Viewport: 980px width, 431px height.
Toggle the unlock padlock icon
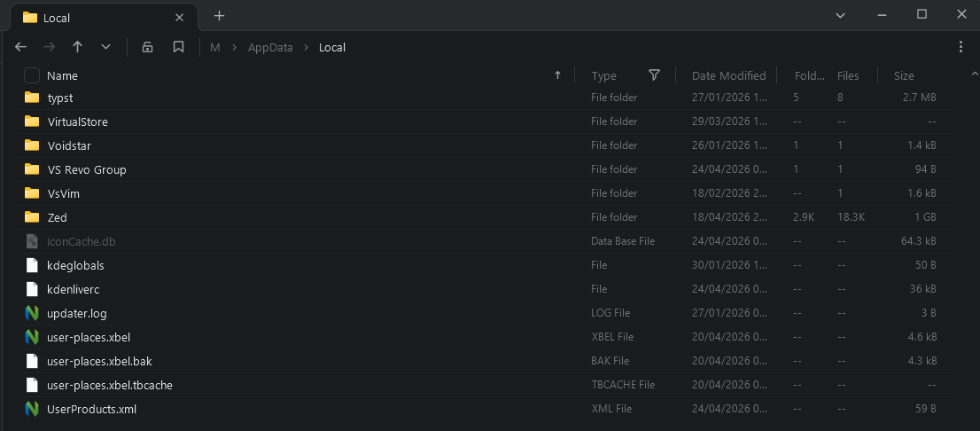147,47
